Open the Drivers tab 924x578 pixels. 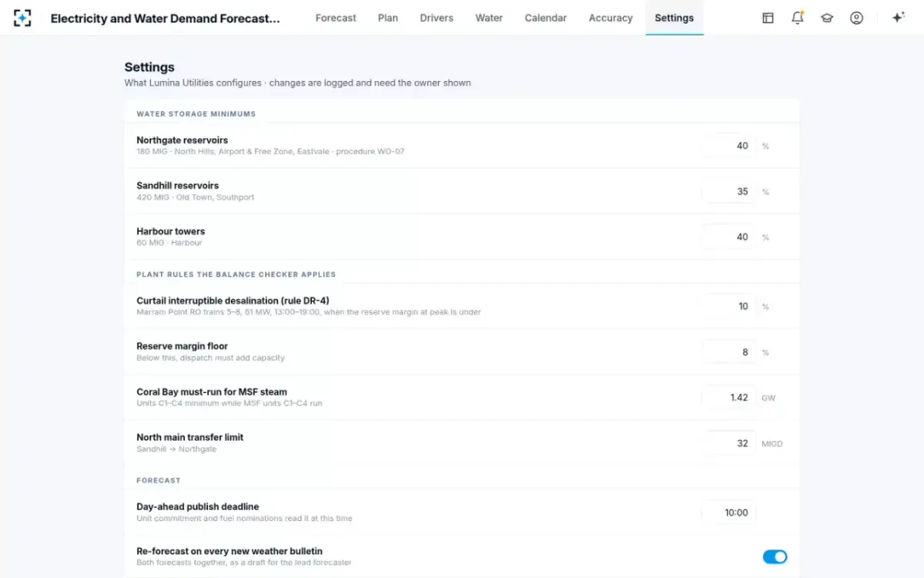tap(437, 18)
